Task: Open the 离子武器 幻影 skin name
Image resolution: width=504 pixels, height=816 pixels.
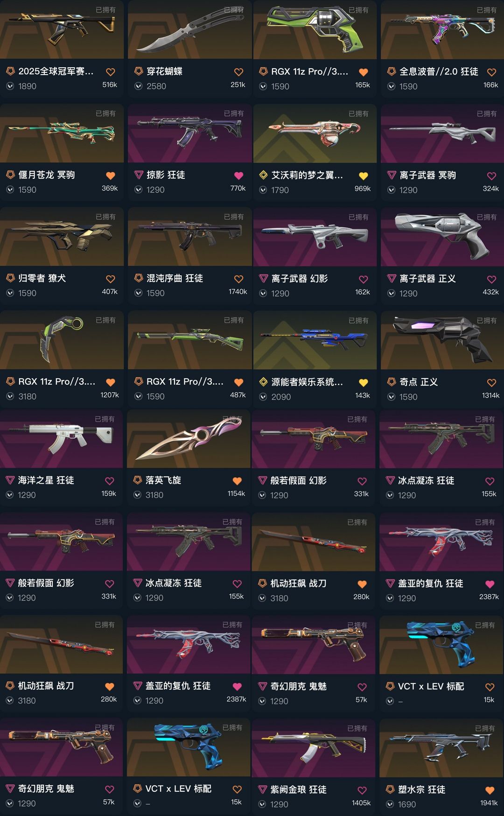Action: [x=300, y=279]
